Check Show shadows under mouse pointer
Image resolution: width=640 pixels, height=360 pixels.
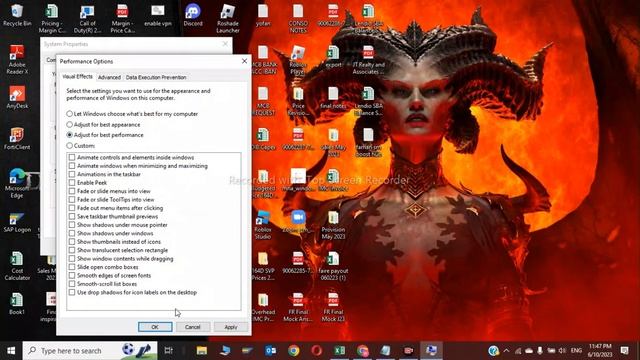coord(72,225)
